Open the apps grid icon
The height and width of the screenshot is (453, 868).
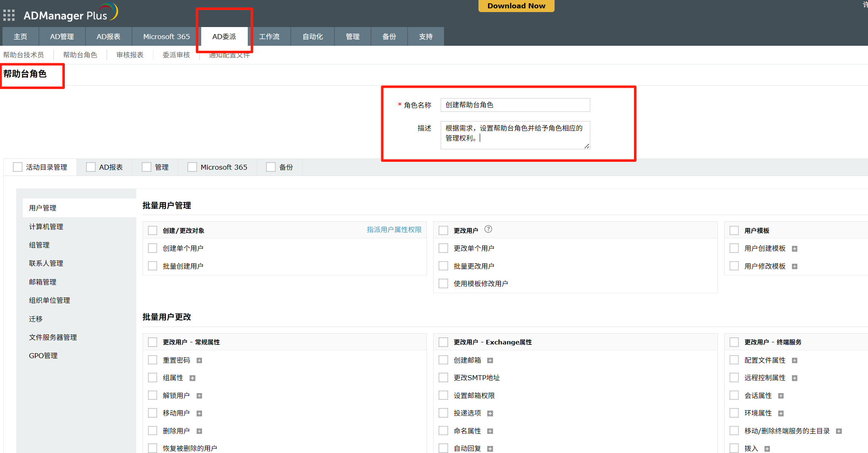[x=9, y=15]
